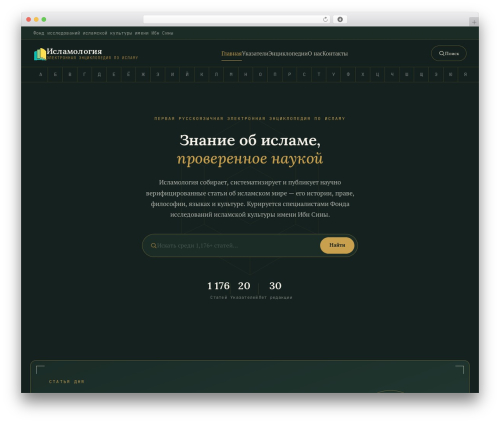500x423 pixels.
Task: Click the 30 лет редакции statistic
Action: click(x=276, y=290)
